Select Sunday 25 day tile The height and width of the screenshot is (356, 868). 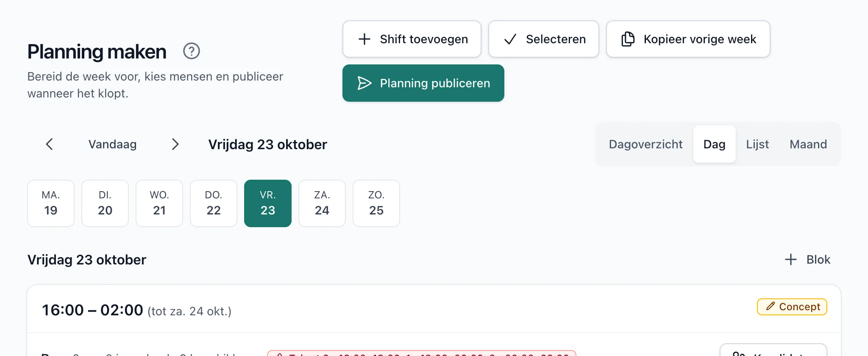click(x=376, y=203)
